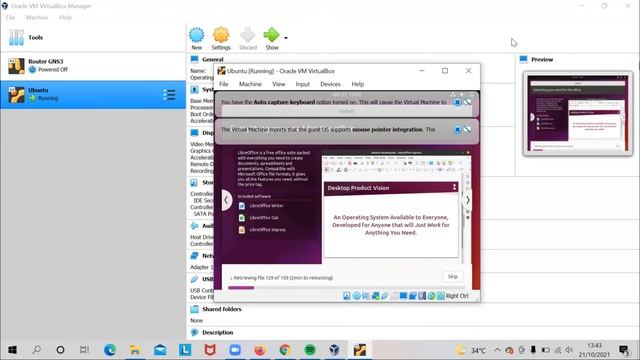Click the Shared folders section header
Screen dimensions: 640x360
click(x=222, y=309)
